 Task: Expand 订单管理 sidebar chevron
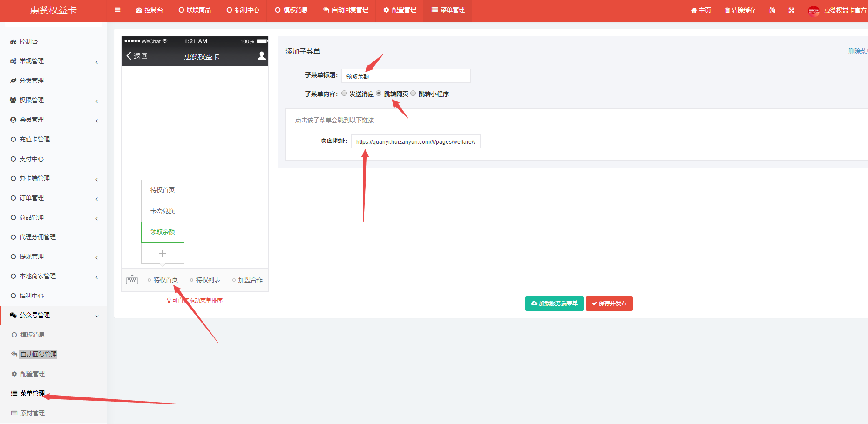click(96, 199)
